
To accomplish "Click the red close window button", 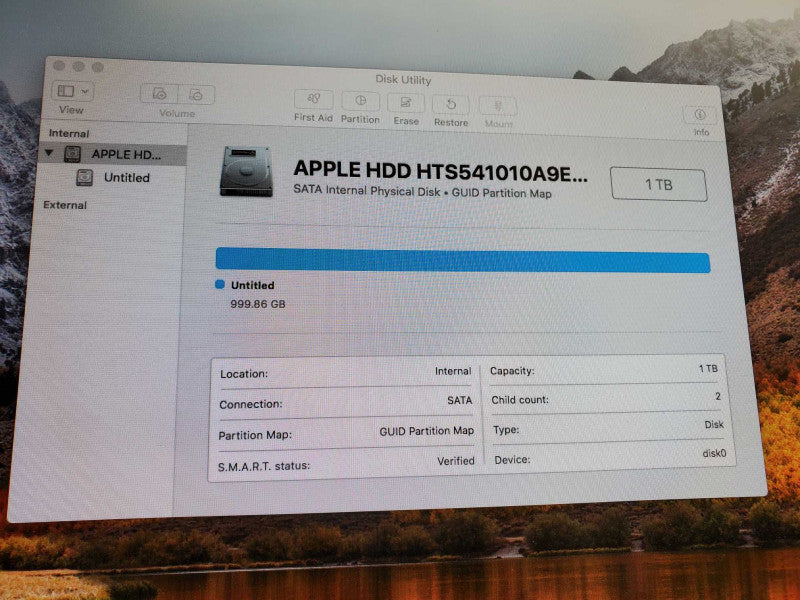I will [x=59, y=65].
